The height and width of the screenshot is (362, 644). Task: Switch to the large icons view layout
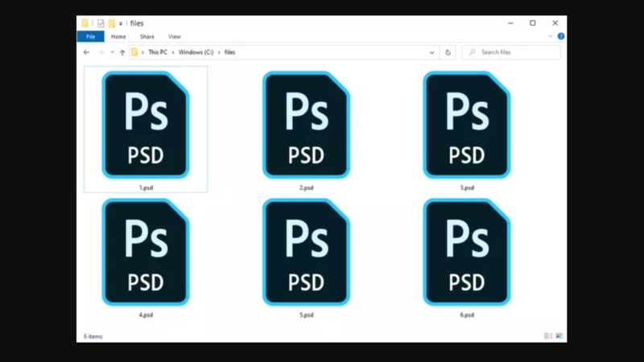click(x=559, y=335)
